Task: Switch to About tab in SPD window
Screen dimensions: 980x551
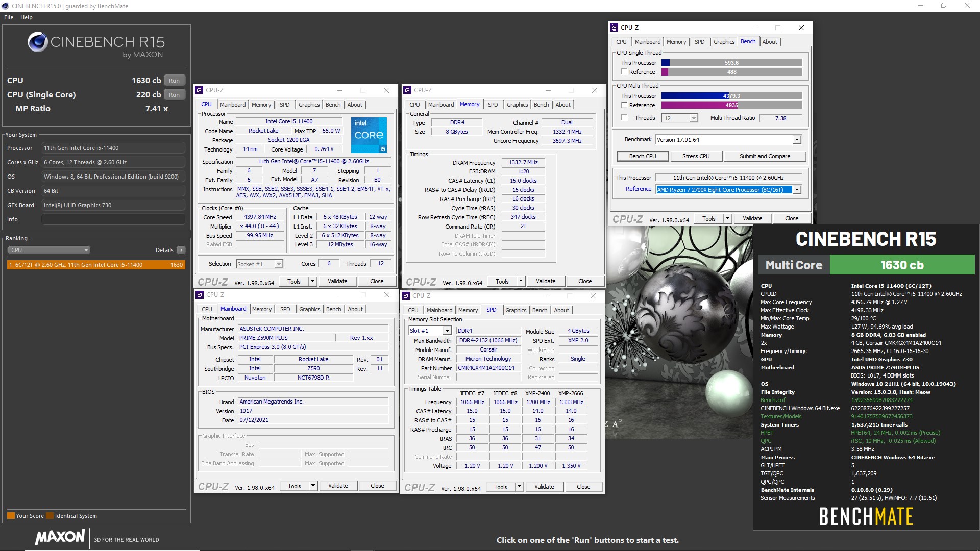Action: pos(561,310)
